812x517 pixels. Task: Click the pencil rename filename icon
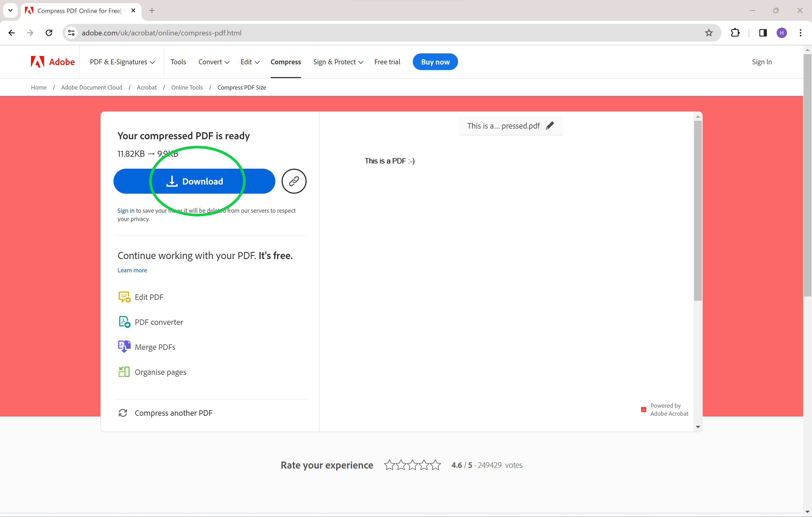pyautogui.click(x=550, y=126)
